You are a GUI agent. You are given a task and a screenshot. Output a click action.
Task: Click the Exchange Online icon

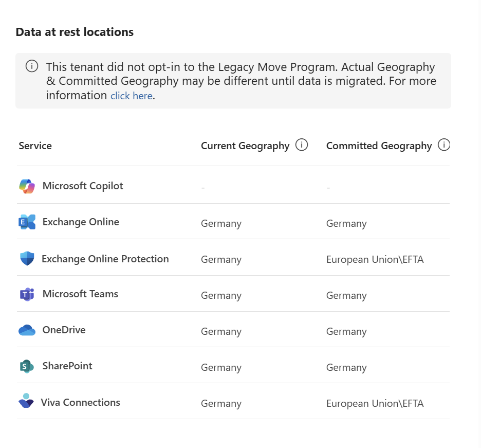pos(27,222)
